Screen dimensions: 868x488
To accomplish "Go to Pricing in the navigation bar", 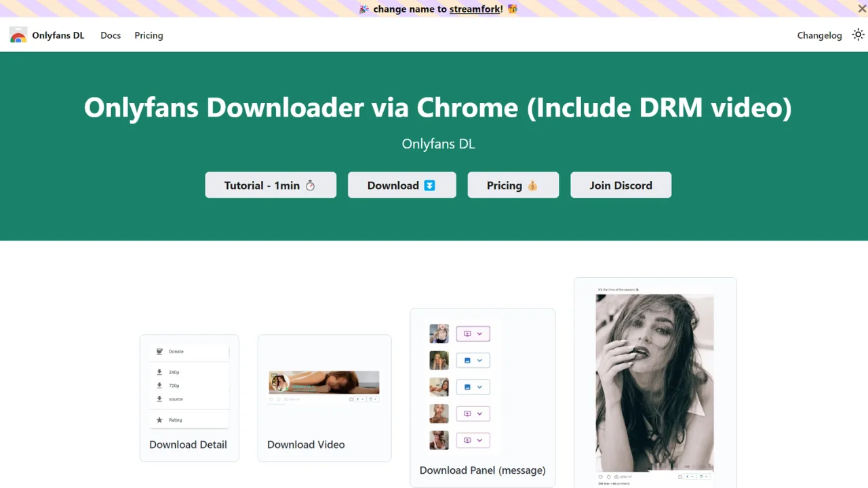I will point(149,35).
